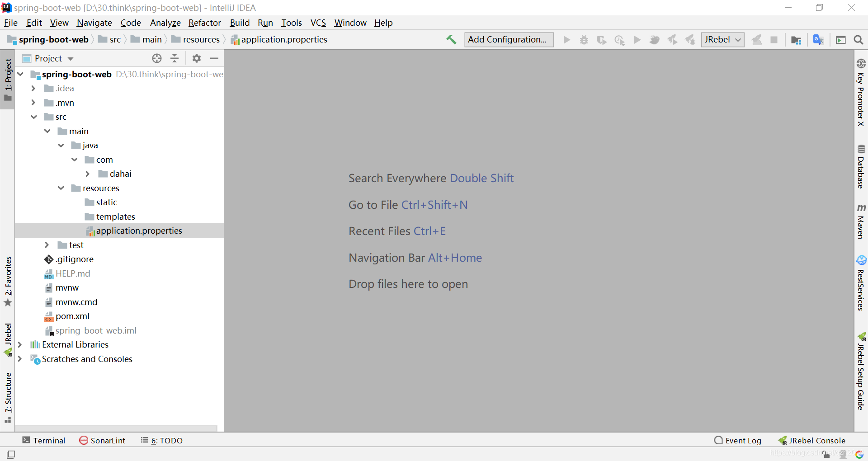Click the Profiler run icon

[619, 40]
